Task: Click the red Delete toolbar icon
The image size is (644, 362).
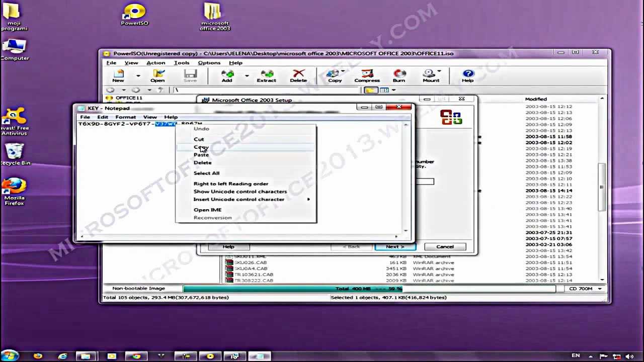Action: click(x=298, y=76)
